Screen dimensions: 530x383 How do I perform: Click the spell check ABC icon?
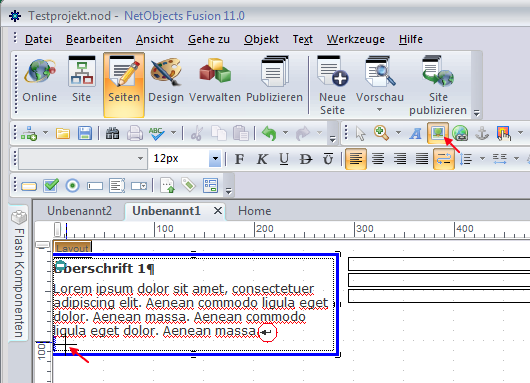click(x=156, y=133)
